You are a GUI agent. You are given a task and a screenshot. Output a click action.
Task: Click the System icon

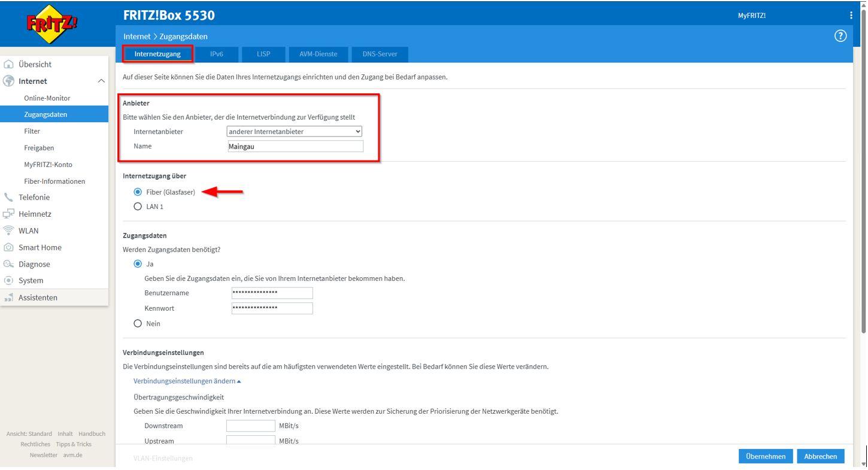[8, 280]
